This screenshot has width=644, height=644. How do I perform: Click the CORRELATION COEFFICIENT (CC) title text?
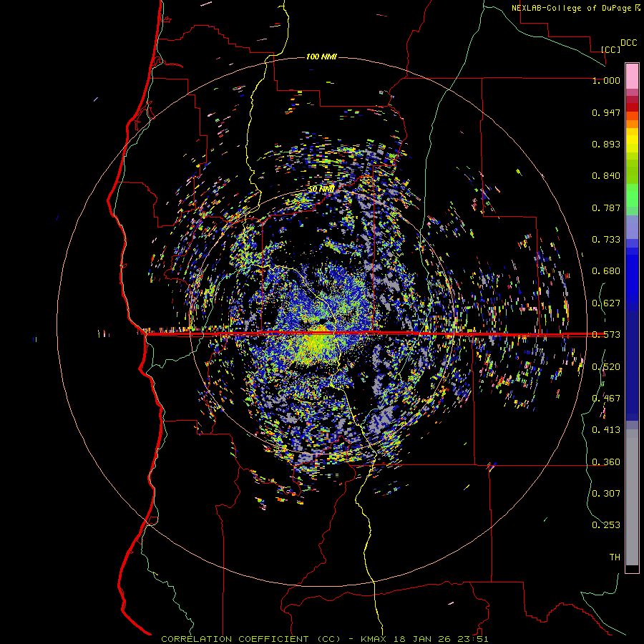coord(251,639)
